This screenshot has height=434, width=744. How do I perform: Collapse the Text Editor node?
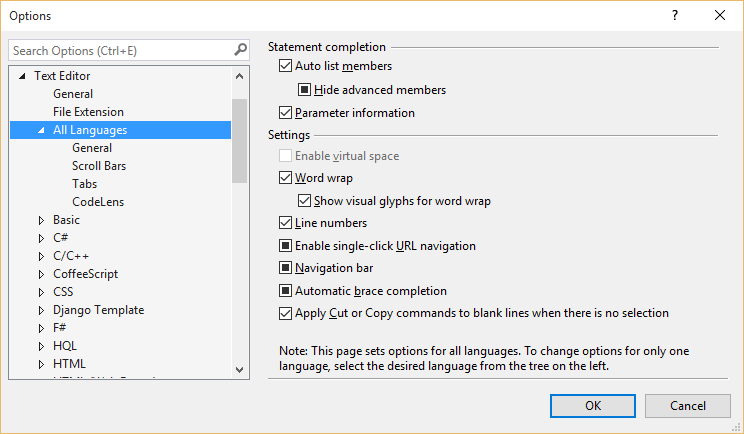pos(22,76)
